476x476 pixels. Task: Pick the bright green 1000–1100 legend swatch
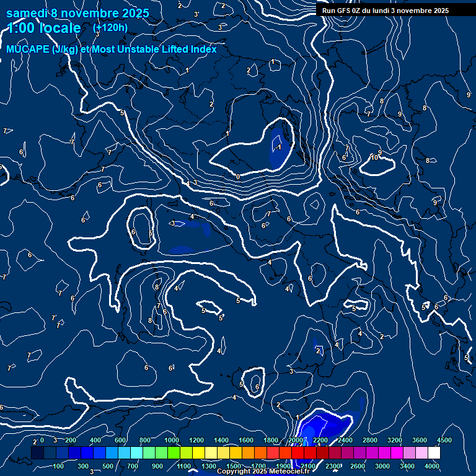pyautogui.click(x=174, y=452)
